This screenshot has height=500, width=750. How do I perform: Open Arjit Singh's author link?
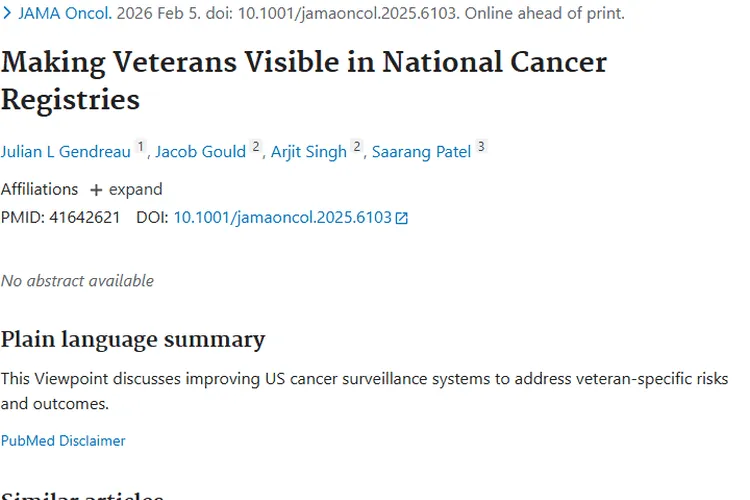308,152
